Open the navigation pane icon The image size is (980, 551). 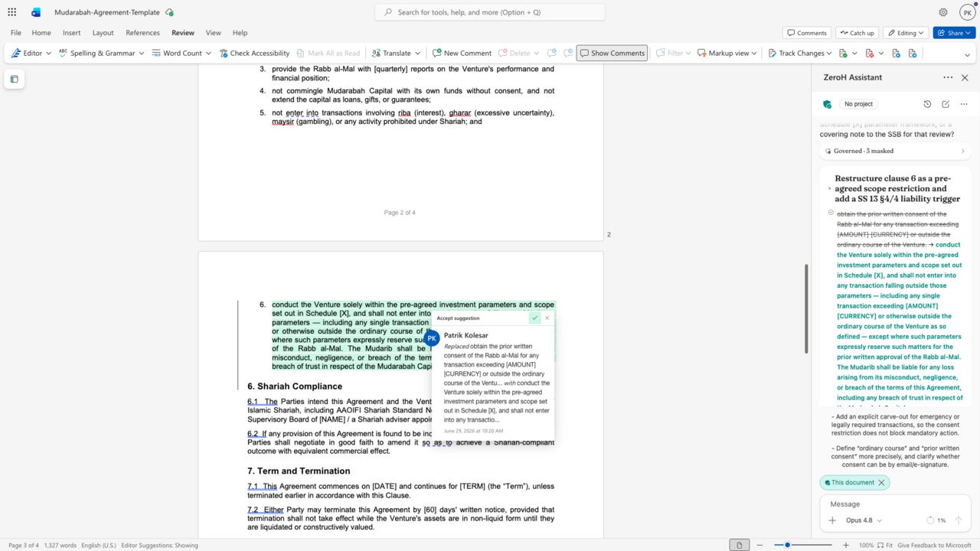(x=14, y=79)
